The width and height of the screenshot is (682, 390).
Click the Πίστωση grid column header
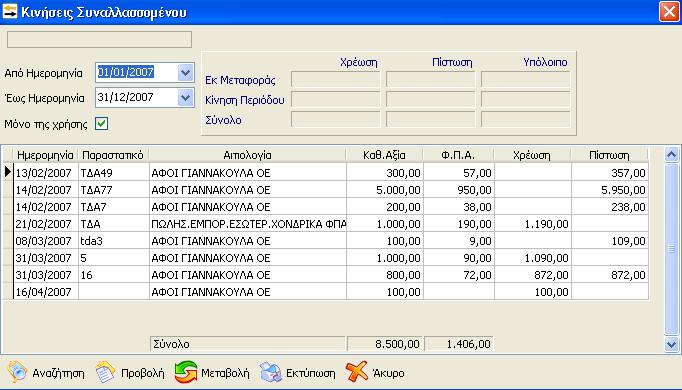click(x=609, y=155)
